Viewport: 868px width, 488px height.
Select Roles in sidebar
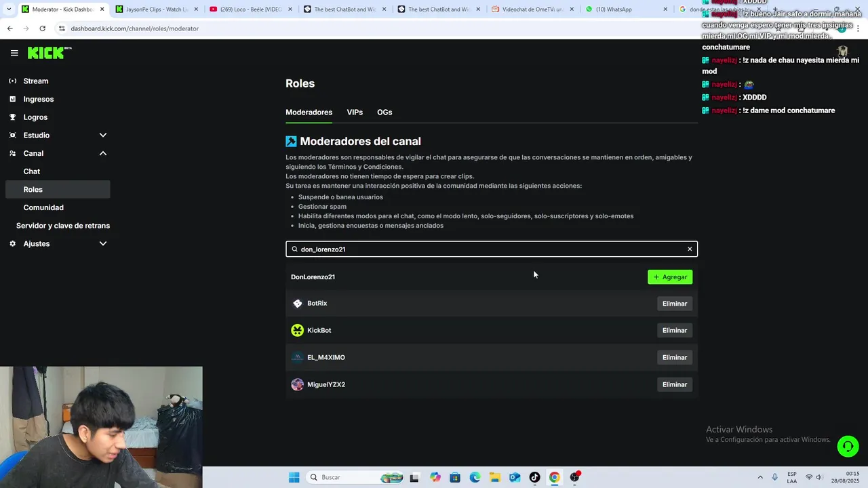(58, 190)
